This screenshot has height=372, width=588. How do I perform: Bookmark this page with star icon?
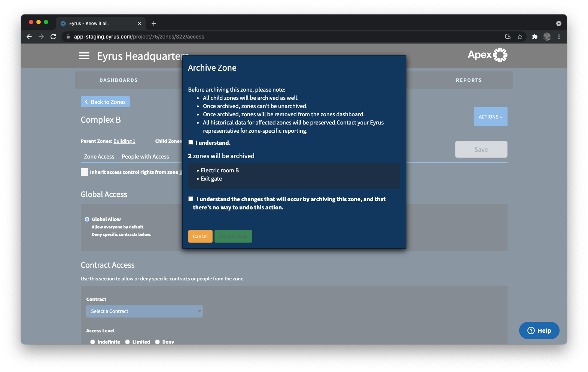(520, 37)
